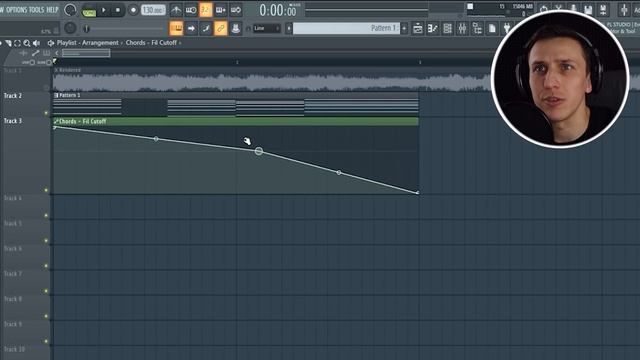
Task: Click the small piano icon above tracks
Action: tap(47, 53)
